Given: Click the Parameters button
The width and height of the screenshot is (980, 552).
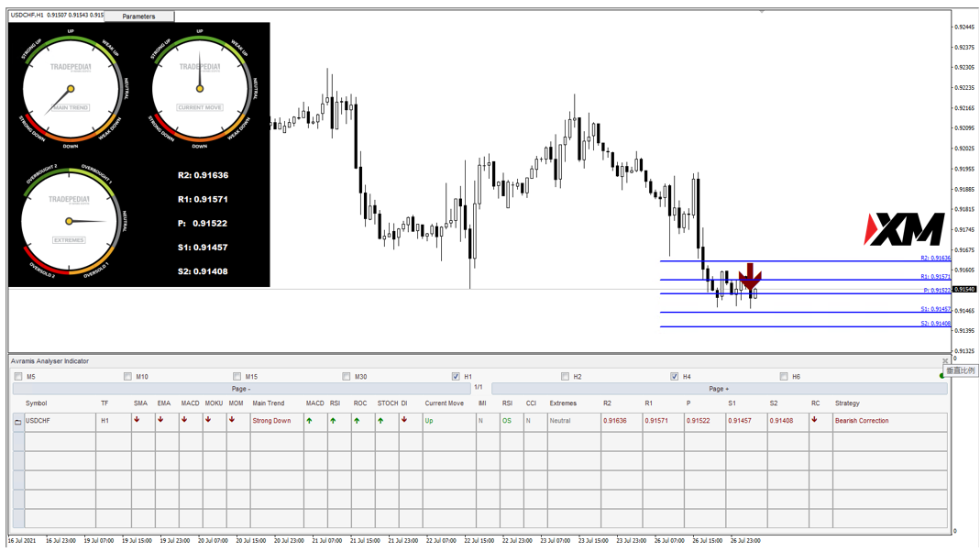Looking at the screenshot, I should point(138,17).
